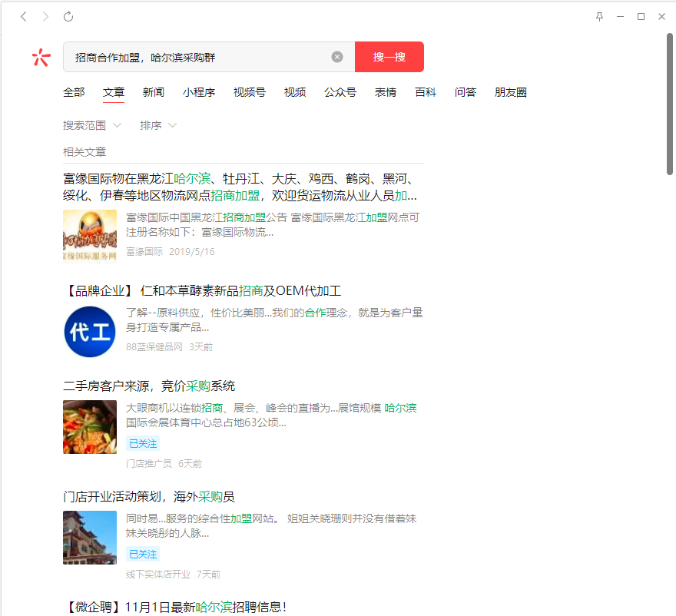Expand the 搜索范围 dropdown
Image resolution: width=676 pixels, height=616 pixels.
coord(92,125)
